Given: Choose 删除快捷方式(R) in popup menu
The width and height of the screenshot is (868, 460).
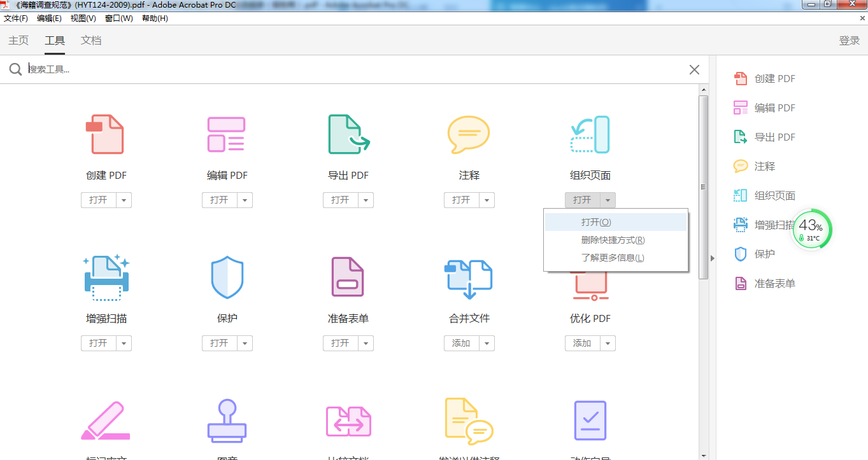Looking at the screenshot, I should click(616, 240).
